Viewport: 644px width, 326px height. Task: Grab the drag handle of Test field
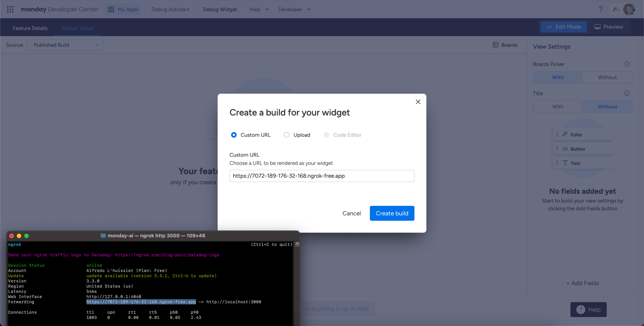(557, 163)
